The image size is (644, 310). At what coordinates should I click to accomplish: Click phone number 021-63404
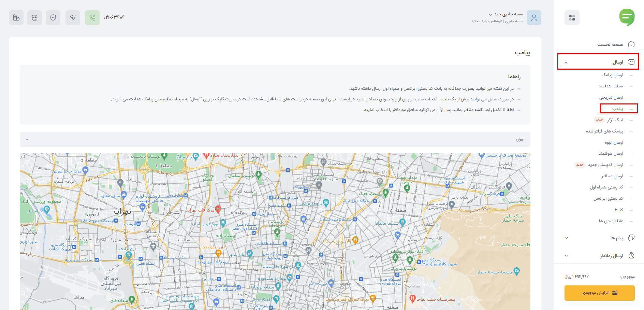click(114, 17)
